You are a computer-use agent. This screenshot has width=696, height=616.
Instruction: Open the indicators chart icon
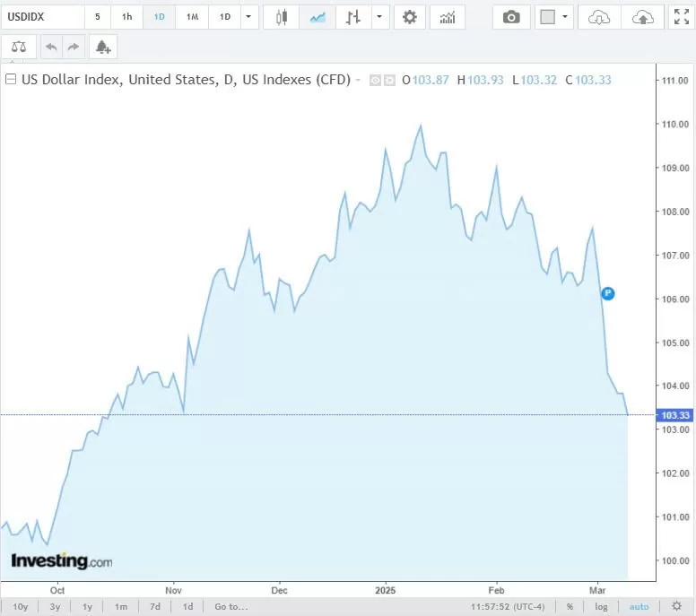[x=447, y=17]
